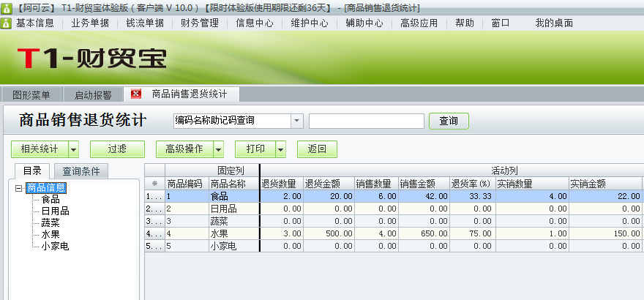The width and height of the screenshot is (644, 300).
Task: Select 商品信息 root in tree
Action: 46,188
